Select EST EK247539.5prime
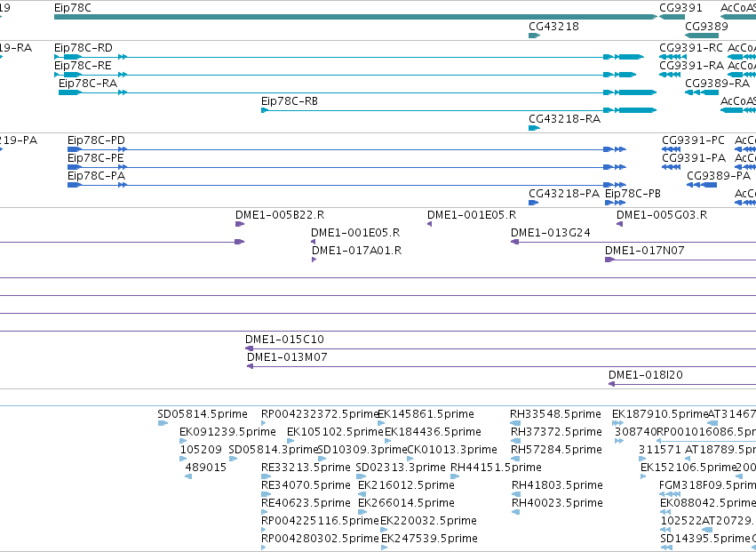Viewport: 756px width, 552px height. 429,538
